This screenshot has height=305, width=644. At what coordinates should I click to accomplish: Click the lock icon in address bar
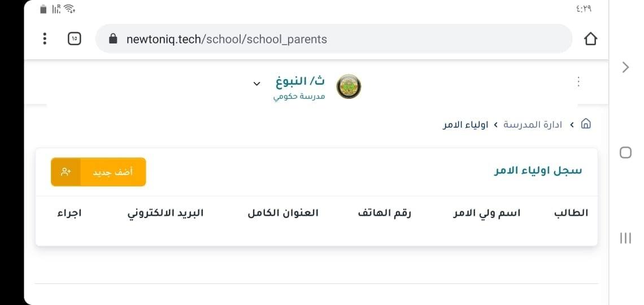click(113, 39)
